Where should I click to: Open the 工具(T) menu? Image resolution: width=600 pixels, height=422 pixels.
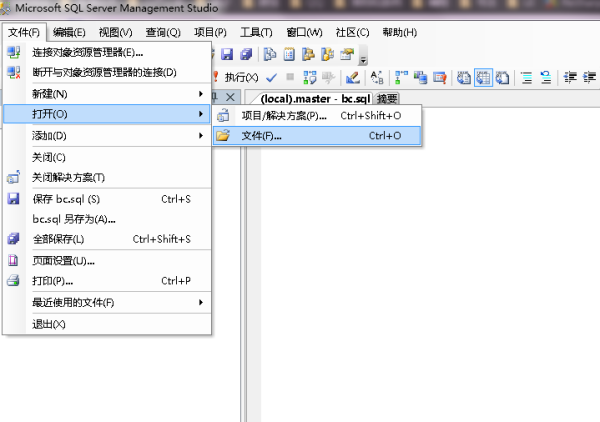[x=256, y=33]
